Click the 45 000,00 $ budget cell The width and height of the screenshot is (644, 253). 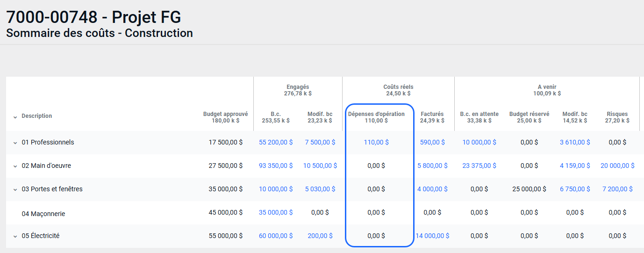pos(225,212)
